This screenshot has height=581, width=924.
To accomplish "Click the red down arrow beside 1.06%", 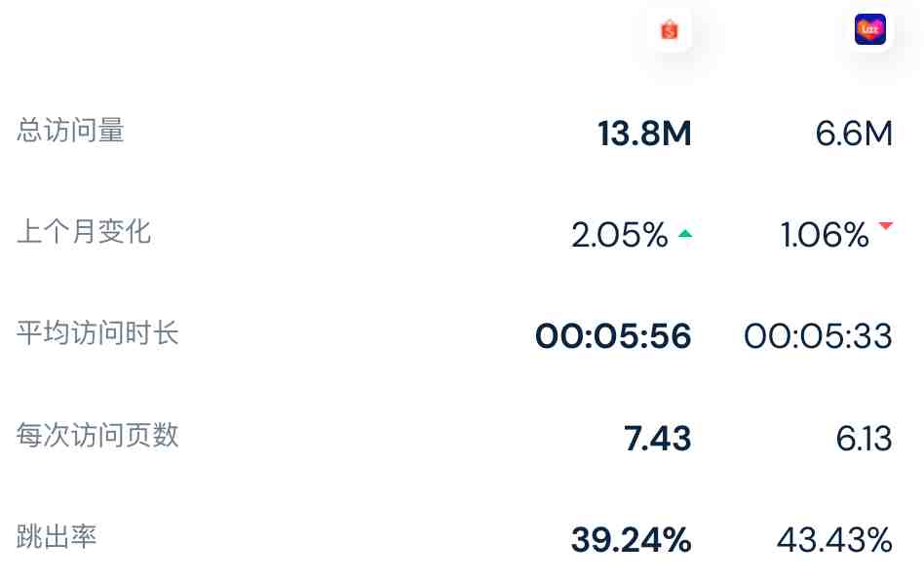I will (885, 226).
